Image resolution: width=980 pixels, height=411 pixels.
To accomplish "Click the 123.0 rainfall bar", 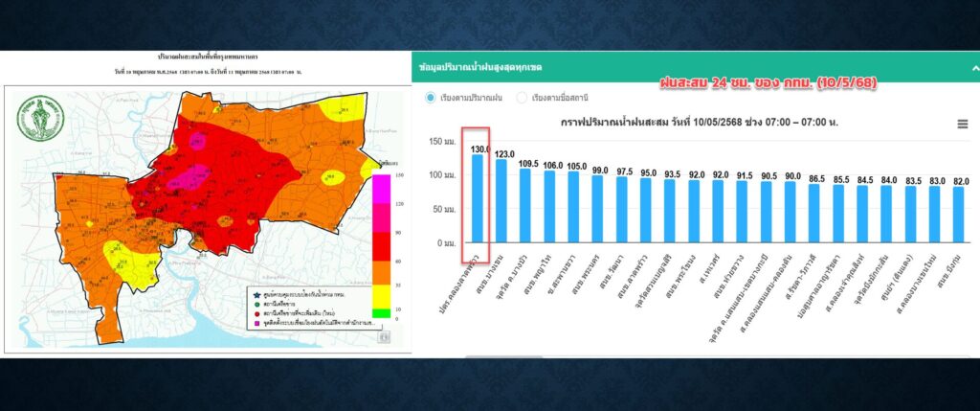I will click(x=502, y=201).
